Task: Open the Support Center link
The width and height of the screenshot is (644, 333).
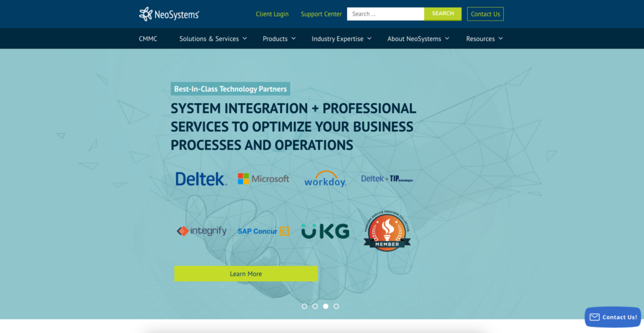Action: click(x=321, y=14)
